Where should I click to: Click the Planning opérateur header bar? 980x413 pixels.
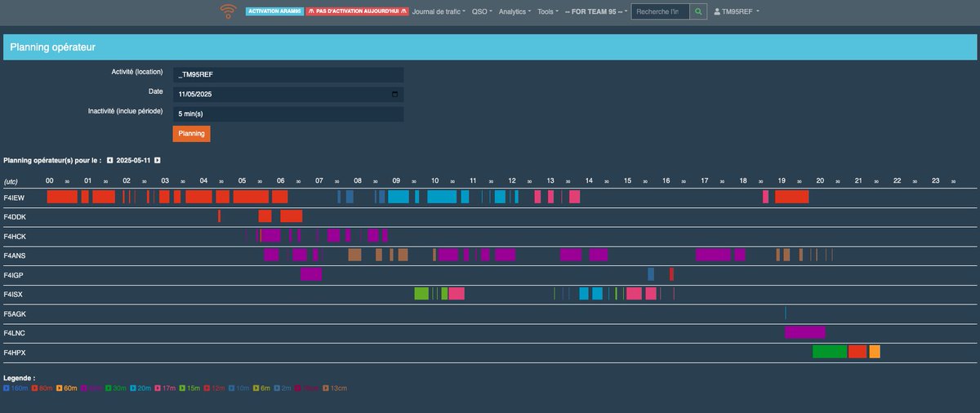tap(490, 47)
